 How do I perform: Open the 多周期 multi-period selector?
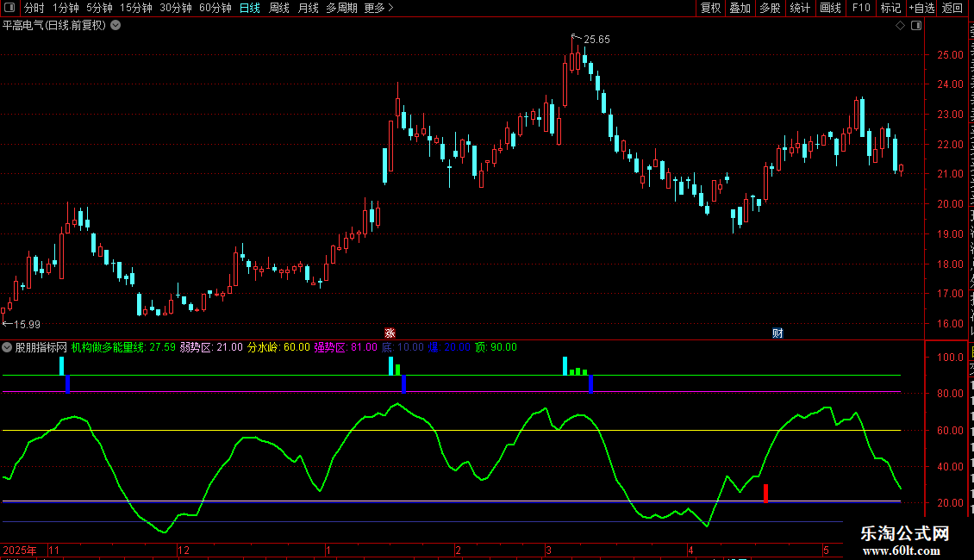tap(341, 8)
